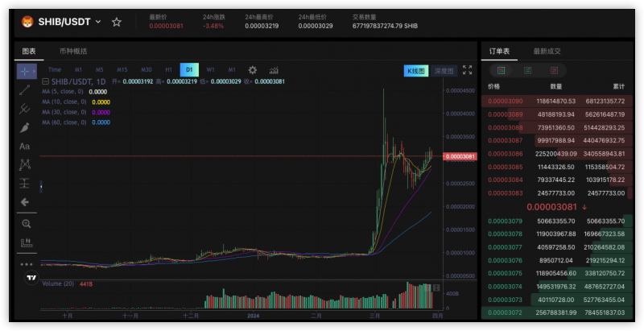
Task: Select the D1 daily interval
Action: (189, 70)
